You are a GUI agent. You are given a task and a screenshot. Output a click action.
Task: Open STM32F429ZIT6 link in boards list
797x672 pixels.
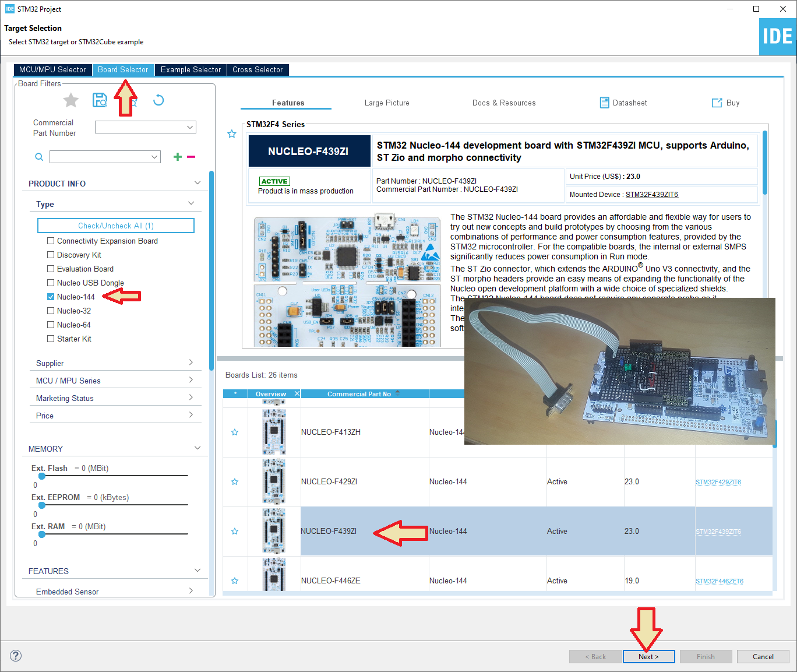tap(718, 482)
